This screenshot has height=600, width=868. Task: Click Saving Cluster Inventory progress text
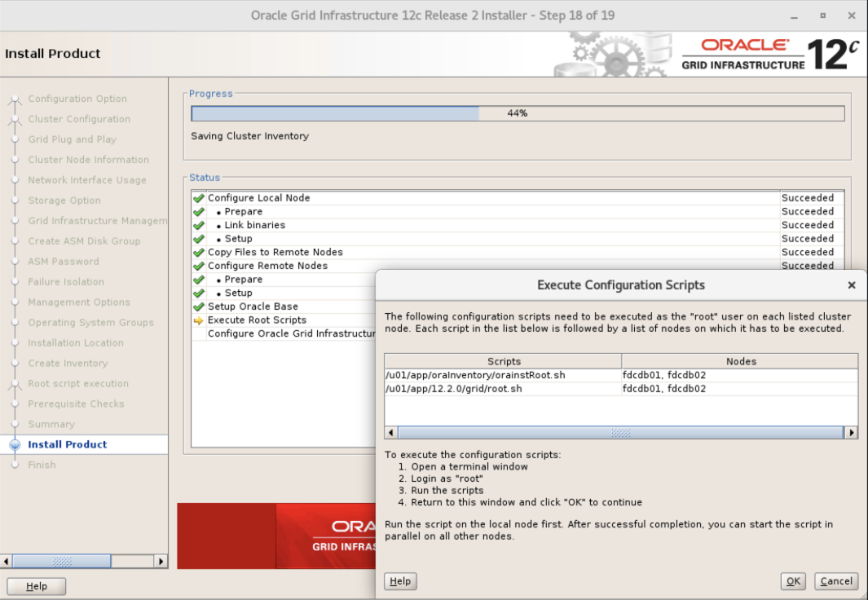(249, 136)
